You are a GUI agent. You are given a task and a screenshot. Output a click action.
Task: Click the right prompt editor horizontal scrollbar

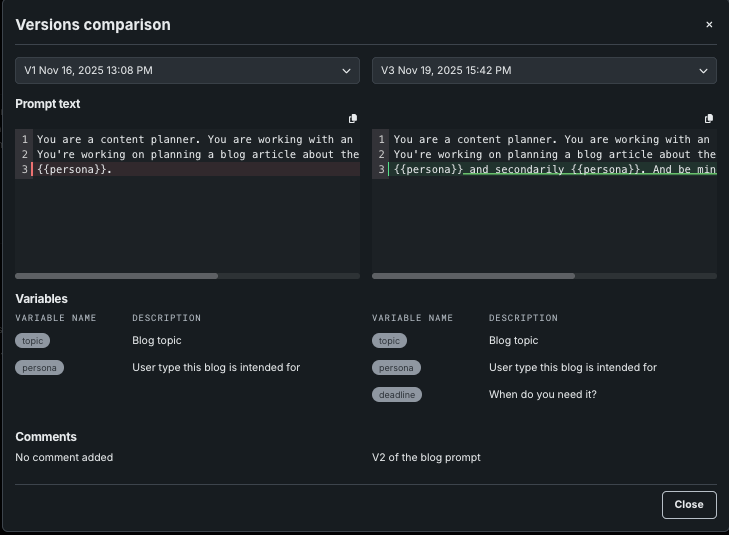pyautogui.click(x=474, y=276)
